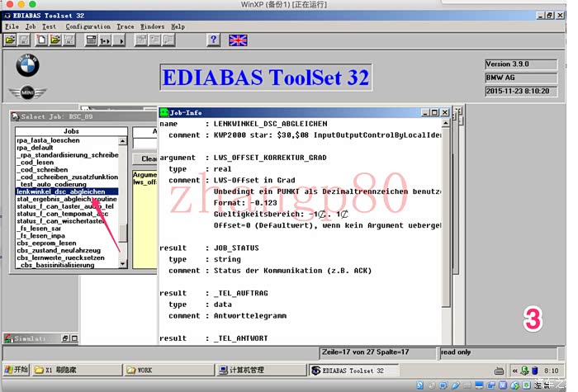Viewport: 578px width, 392px height.
Task: Click 'Zeile=17 von 27 Spalte=17' status field
Action: coord(378,352)
